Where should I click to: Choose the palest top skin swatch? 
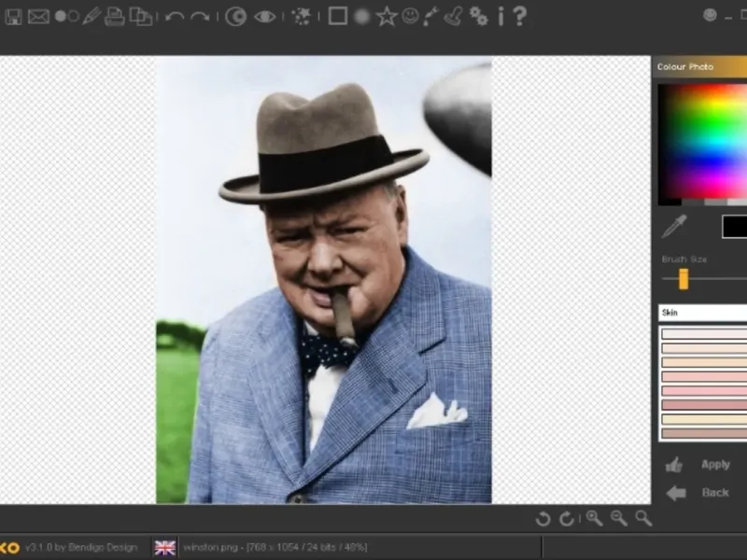[704, 334]
